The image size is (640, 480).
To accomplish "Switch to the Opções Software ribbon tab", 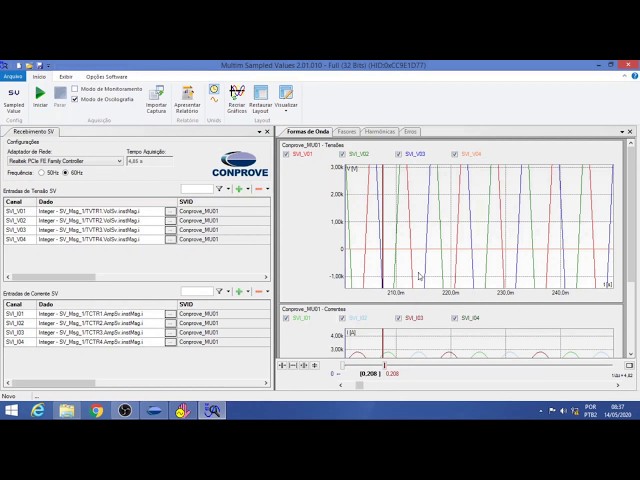I will pyautogui.click(x=107, y=77).
